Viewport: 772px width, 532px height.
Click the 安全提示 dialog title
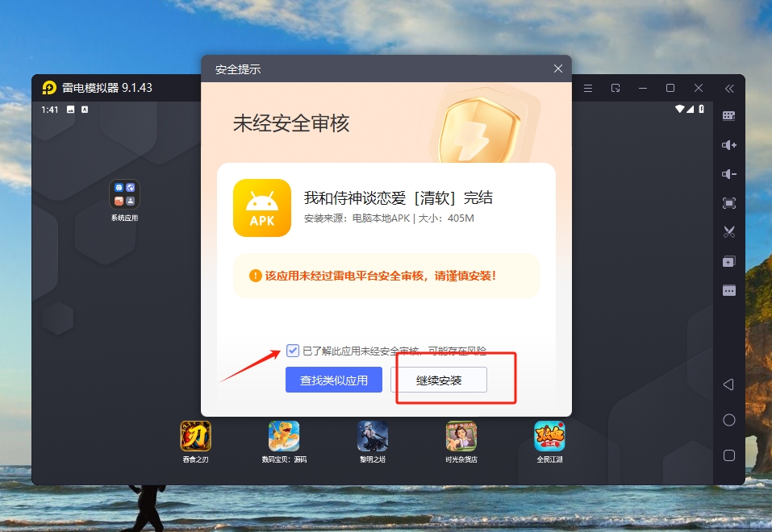click(x=238, y=69)
